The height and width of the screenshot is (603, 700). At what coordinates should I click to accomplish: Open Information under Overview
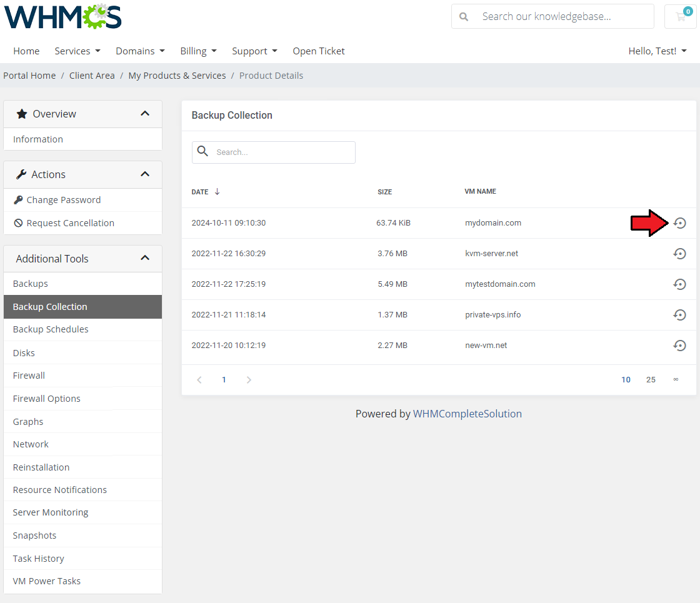click(82, 139)
